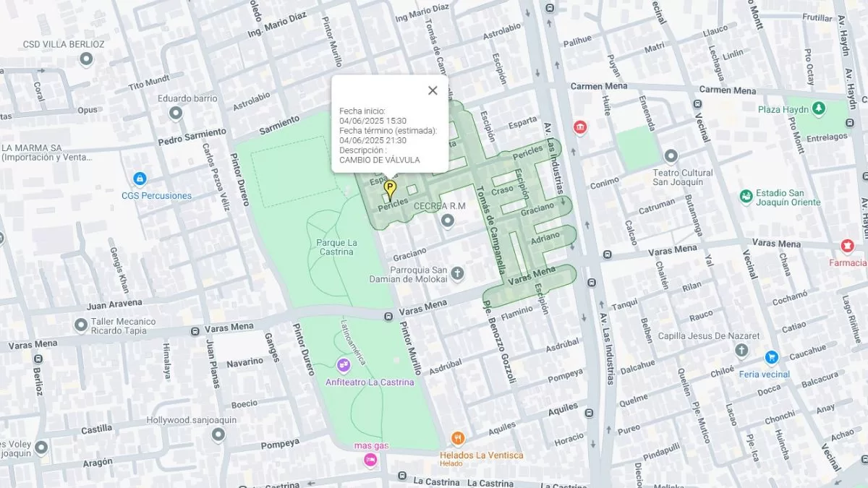Click Estadio San Joaquín Oriente marker

[746, 197]
